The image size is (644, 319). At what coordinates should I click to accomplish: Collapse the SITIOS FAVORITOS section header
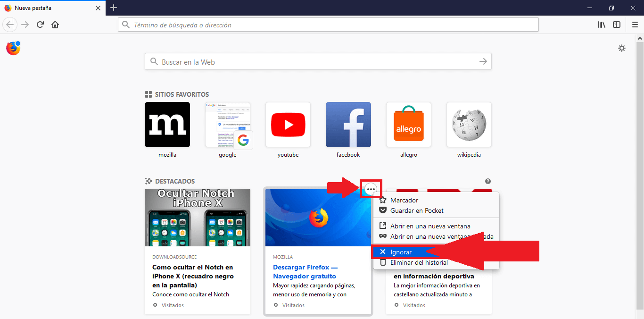point(177,94)
